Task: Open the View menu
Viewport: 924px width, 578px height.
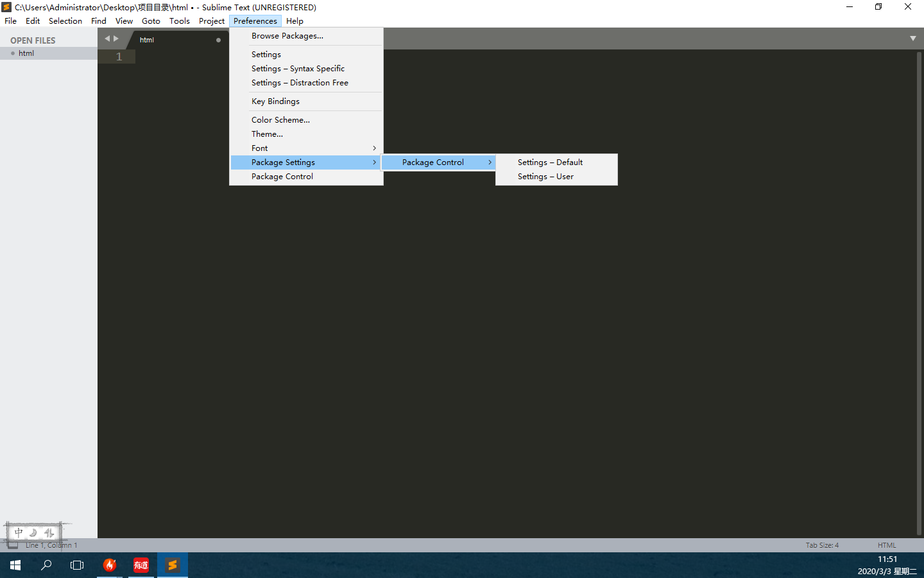Action: [x=124, y=21]
